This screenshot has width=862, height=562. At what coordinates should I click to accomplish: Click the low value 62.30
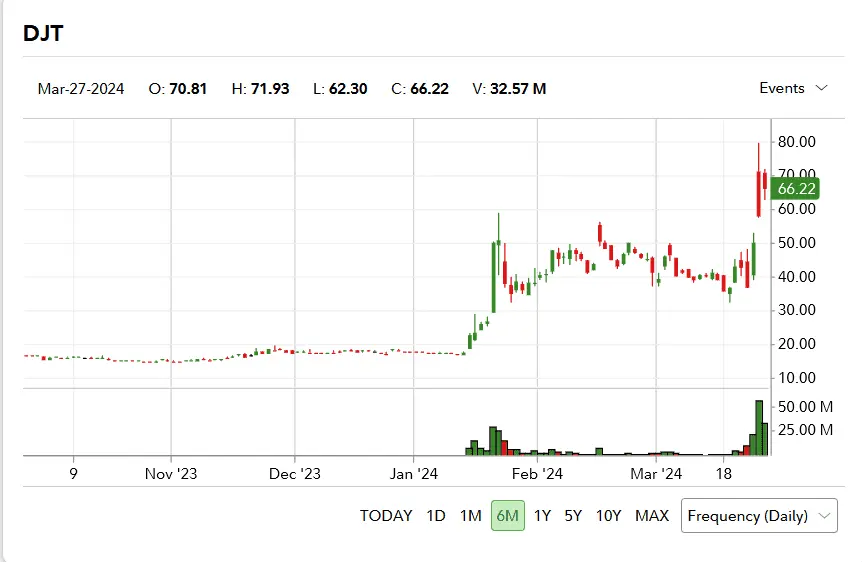[x=348, y=89]
